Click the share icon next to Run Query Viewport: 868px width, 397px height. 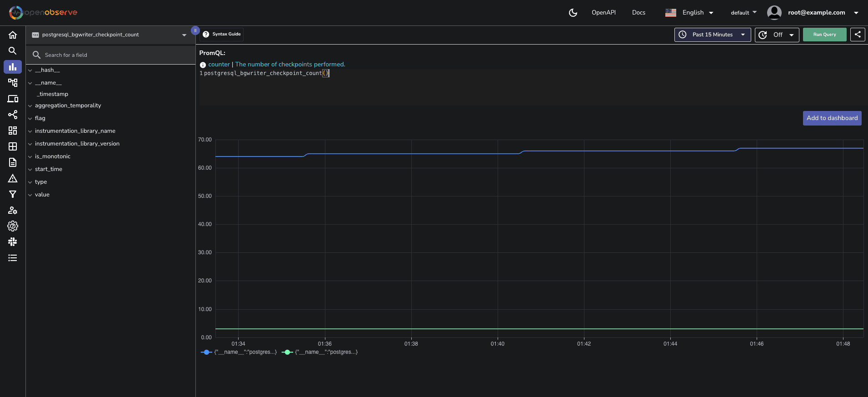point(858,35)
